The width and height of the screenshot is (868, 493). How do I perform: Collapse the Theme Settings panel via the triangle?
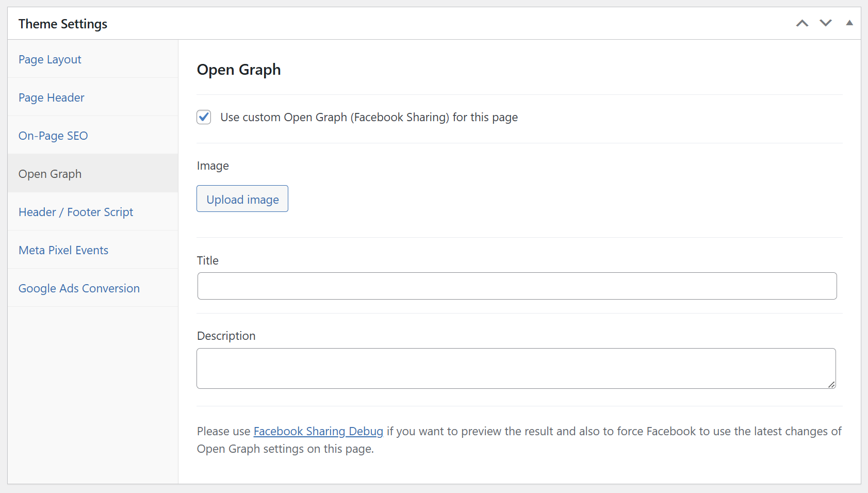pyautogui.click(x=849, y=23)
